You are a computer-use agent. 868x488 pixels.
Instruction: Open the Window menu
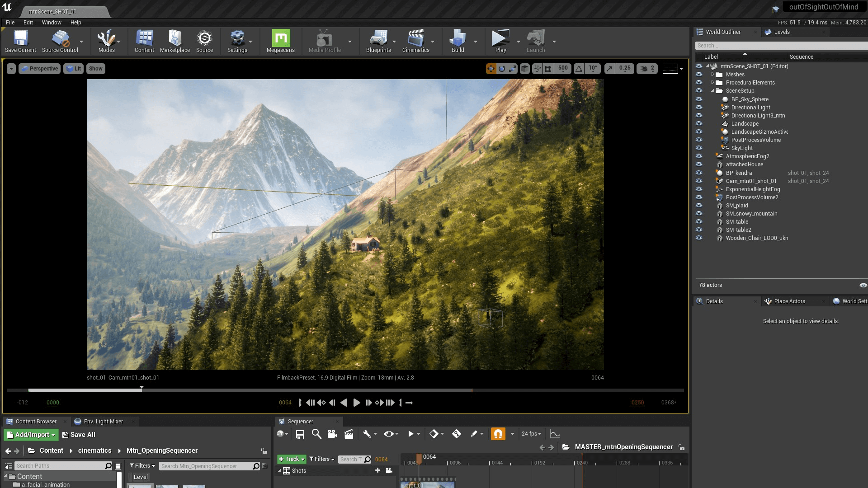pos(52,22)
